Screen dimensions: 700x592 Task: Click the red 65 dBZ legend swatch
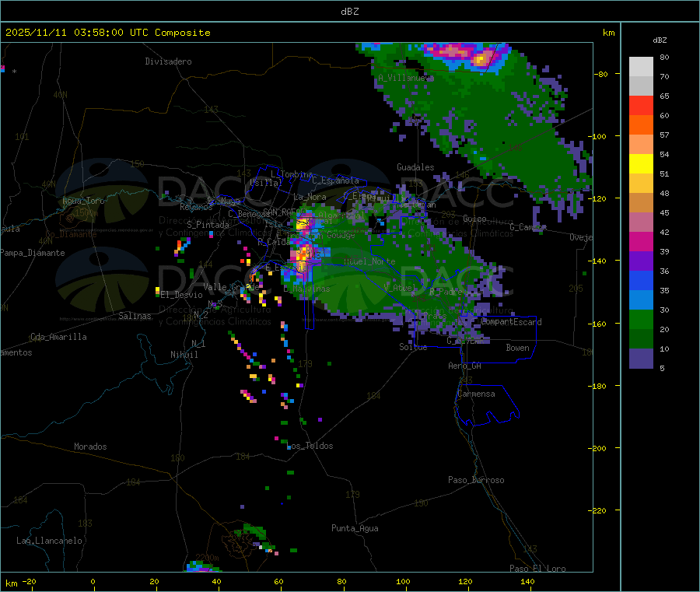(x=641, y=106)
